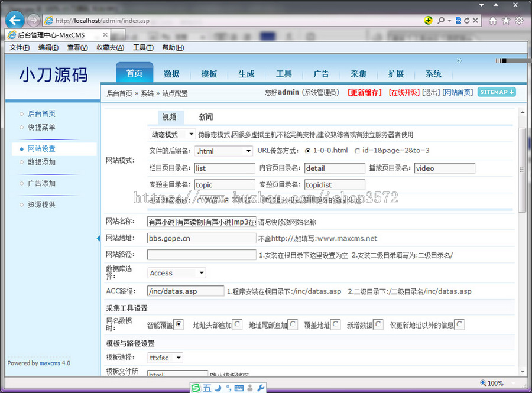Click the magnifier search icon in address bar
Viewport: 532px width, 393px height.
pos(441,20)
